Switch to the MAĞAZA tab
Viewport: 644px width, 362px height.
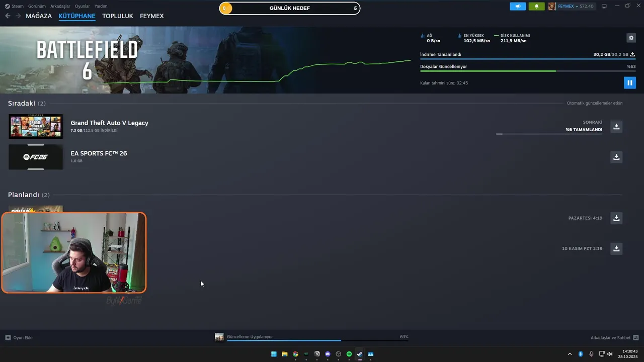pyautogui.click(x=39, y=16)
